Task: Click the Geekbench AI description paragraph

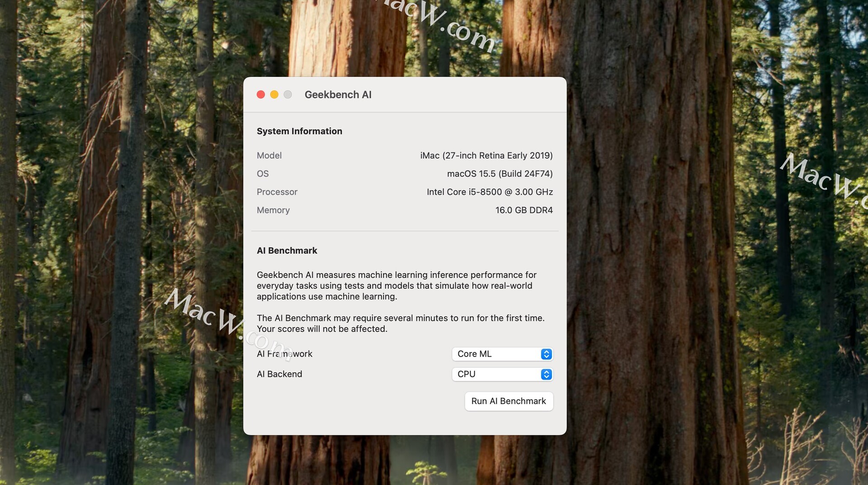Action: coord(396,285)
